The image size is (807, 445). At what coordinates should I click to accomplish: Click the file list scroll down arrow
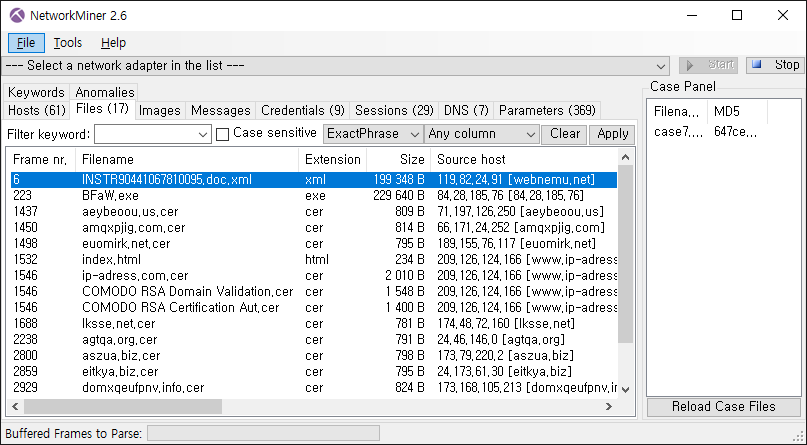(x=625, y=389)
